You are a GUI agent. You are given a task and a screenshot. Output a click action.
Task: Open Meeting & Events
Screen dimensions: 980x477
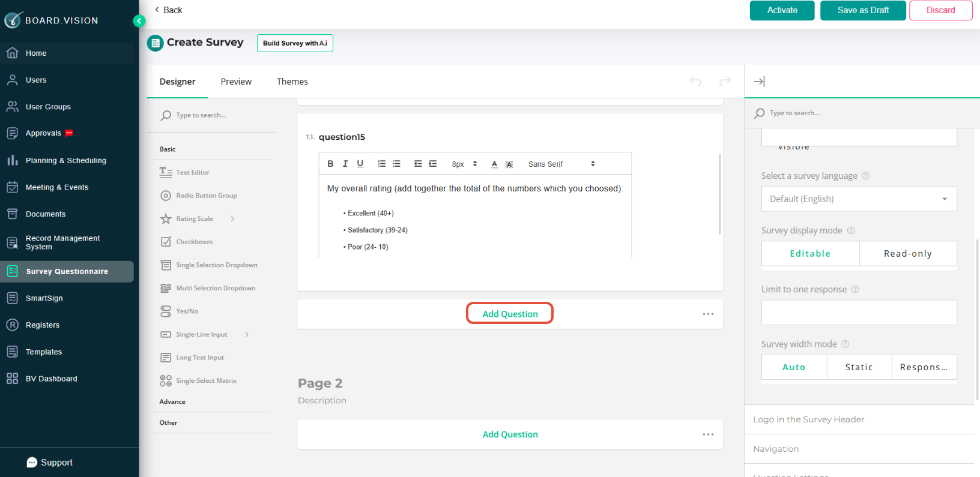[x=67, y=187]
